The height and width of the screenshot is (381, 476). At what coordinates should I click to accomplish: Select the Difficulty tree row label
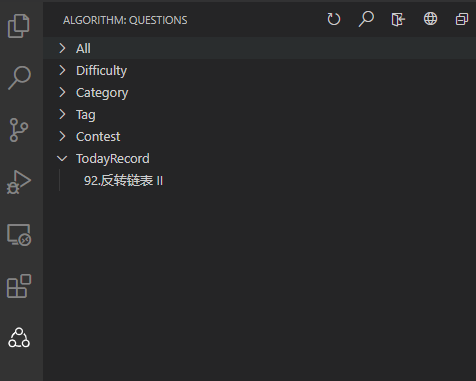(101, 71)
